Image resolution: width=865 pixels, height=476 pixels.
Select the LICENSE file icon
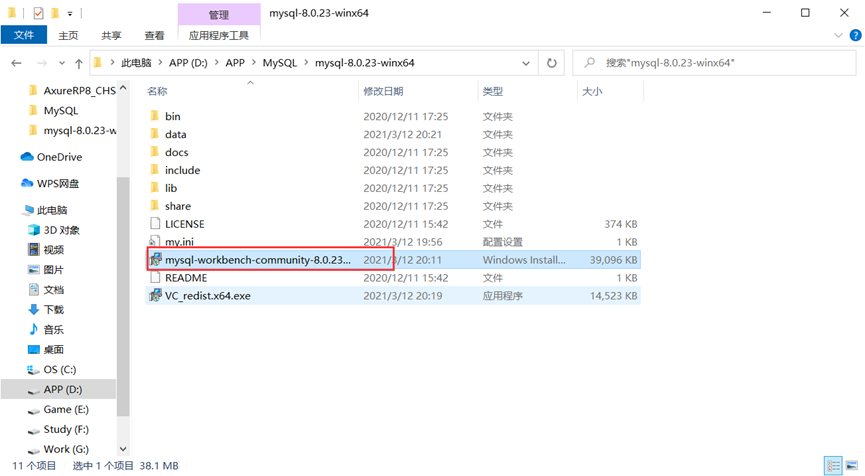(x=155, y=223)
